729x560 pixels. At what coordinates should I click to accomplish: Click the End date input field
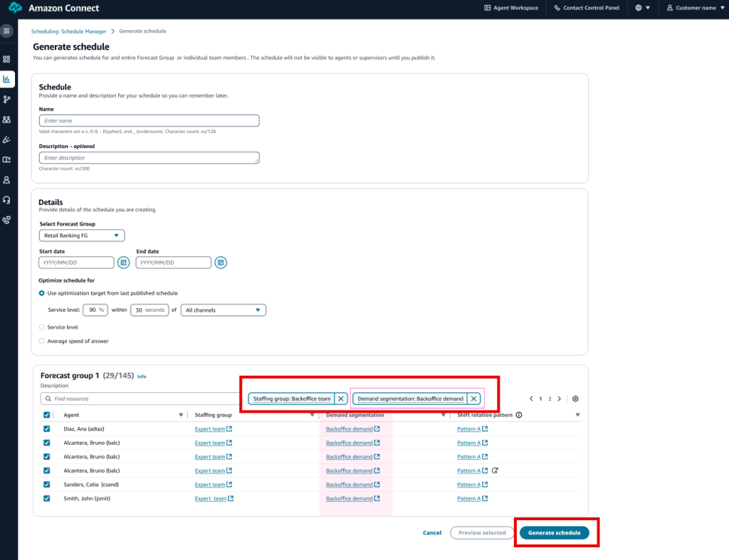click(x=174, y=263)
